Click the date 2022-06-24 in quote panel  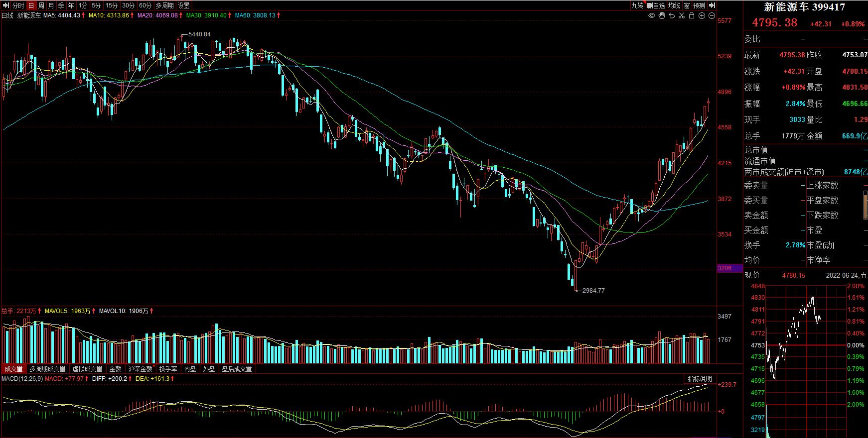click(x=842, y=275)
